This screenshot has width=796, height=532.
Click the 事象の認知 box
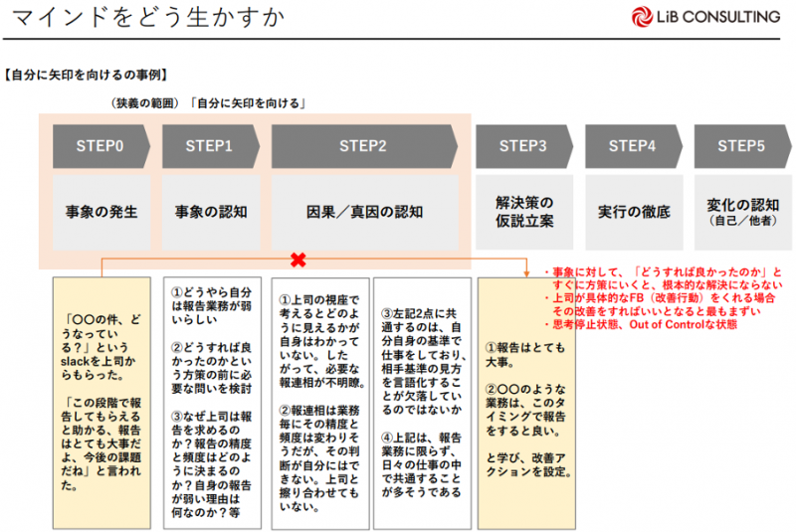[211, 212]
